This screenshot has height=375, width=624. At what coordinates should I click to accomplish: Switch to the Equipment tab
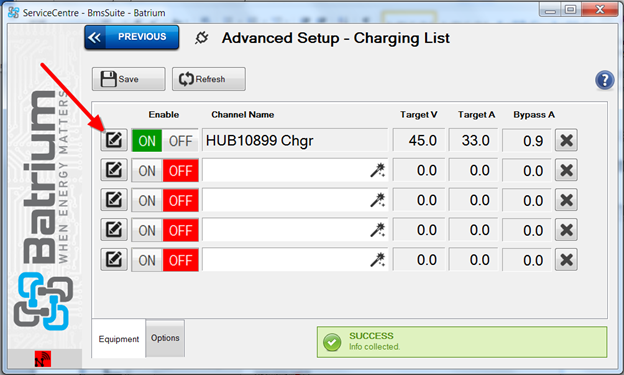point(119,339)
